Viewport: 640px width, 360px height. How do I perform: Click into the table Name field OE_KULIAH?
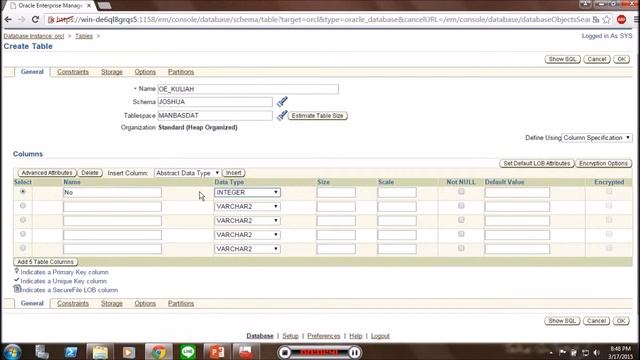click(248, 89)
